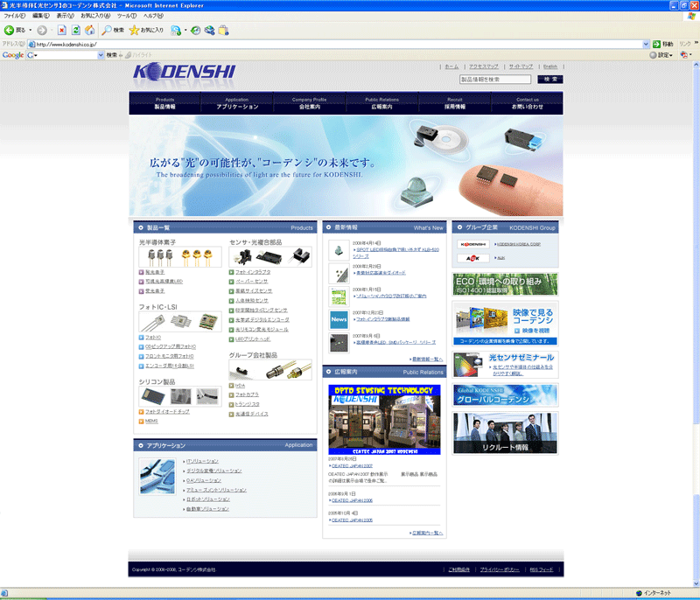
Task: Click the Home house icon
Action: tap(90, 30)
